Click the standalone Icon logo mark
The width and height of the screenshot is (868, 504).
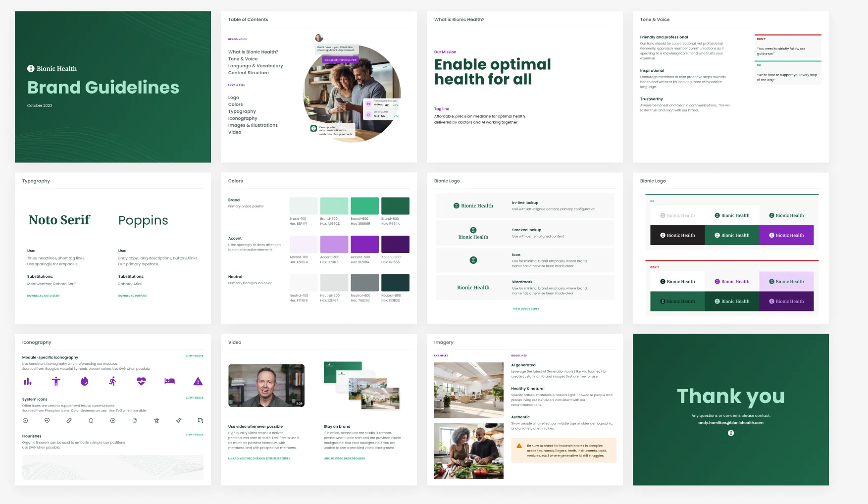(473, 260)
